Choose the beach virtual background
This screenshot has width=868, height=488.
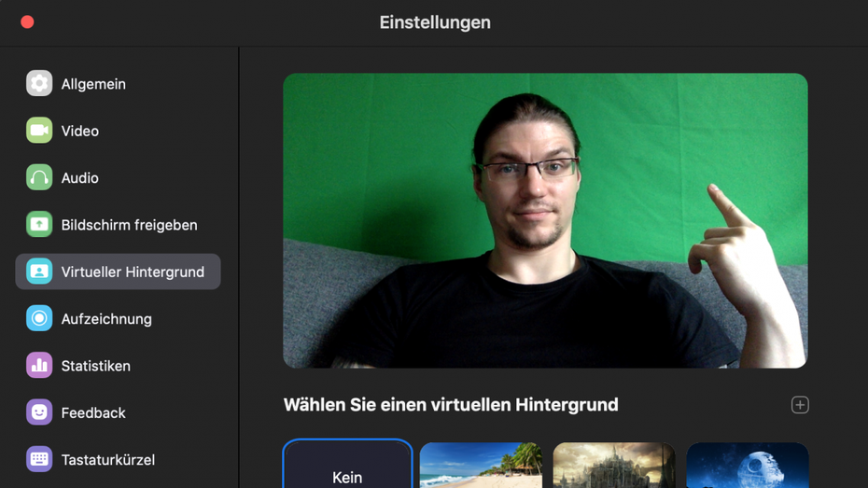pyautogui.click(x=481, y=466)
